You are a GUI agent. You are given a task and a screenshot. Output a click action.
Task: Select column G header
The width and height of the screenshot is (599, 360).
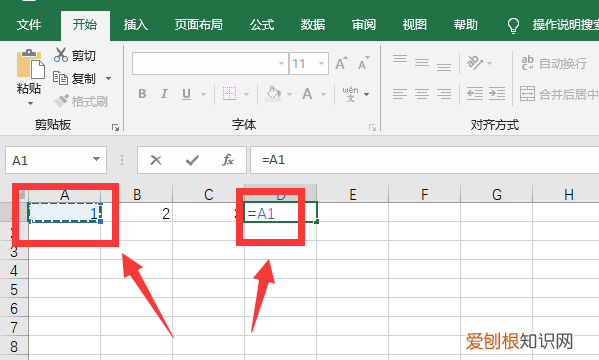[497, 195]
